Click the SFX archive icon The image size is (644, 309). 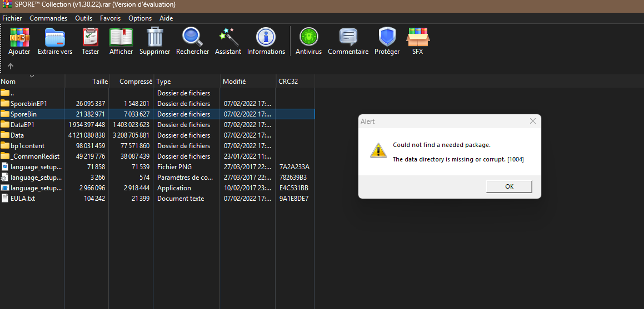tap(418, 37)
